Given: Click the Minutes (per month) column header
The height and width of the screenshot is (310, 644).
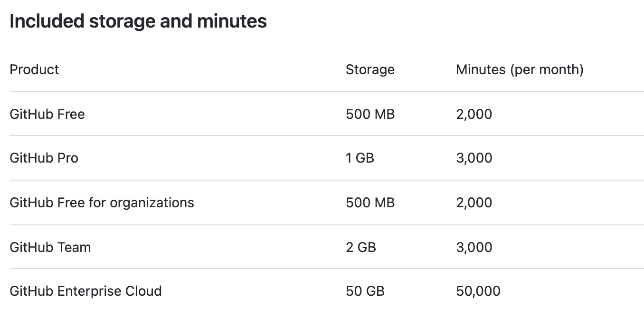Looking at the screenshot, I should pos(520,69).
